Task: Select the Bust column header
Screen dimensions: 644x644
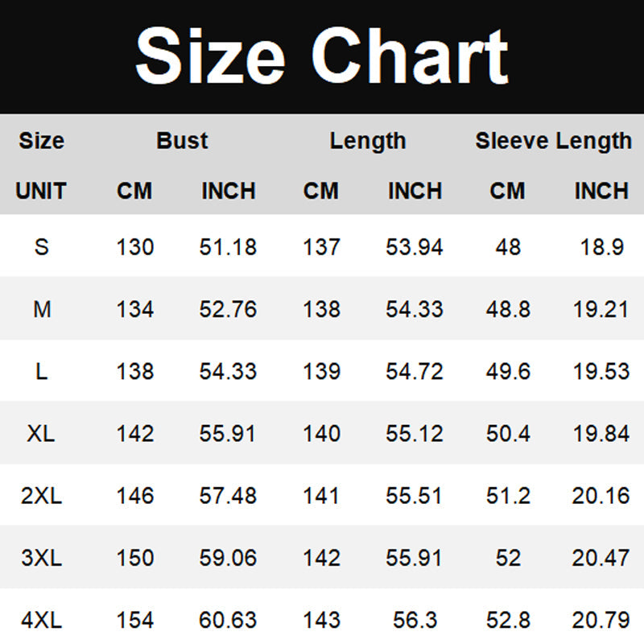Action: pos(182,141)
